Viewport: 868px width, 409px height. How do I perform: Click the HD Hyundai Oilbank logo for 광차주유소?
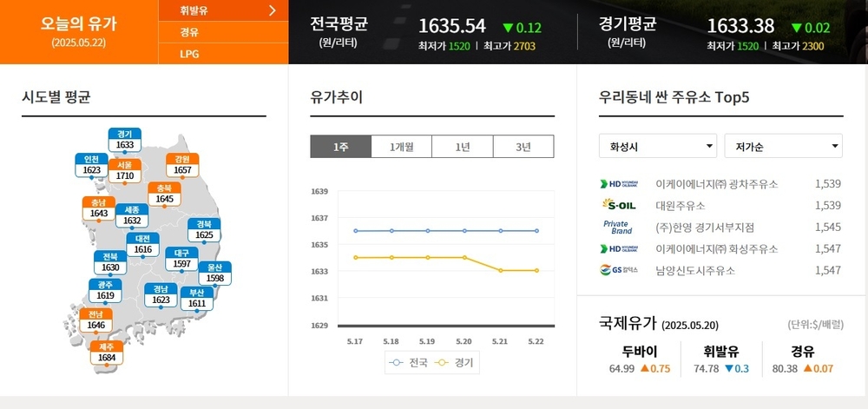point(619,184)
